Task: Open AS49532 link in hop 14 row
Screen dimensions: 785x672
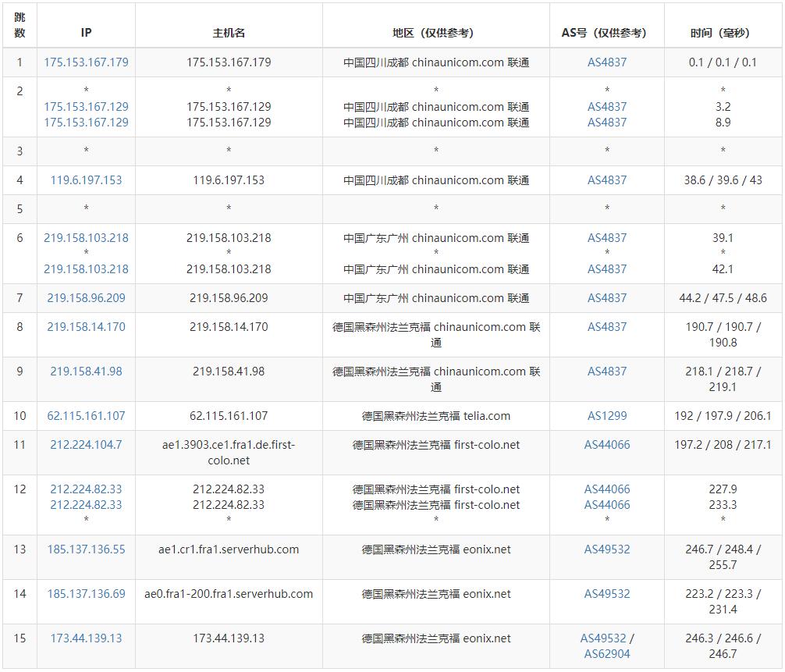Action: click(607, 594)
